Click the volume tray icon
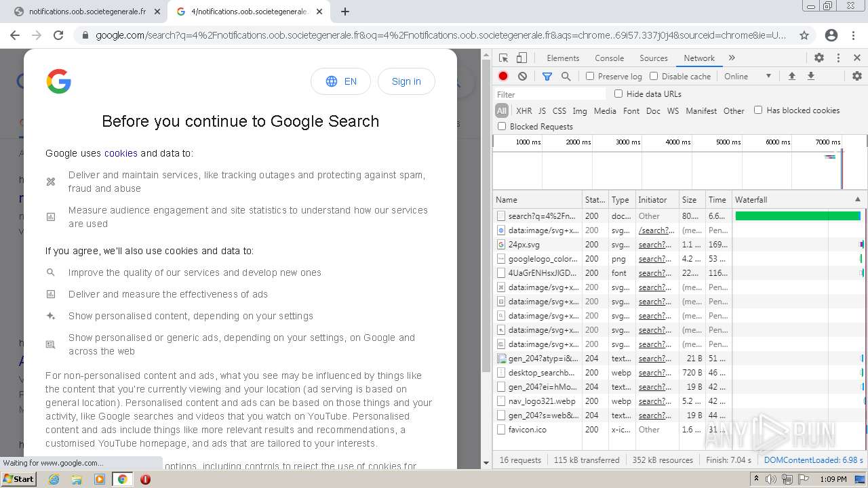Viewport: 868px width, 488px height. click(771, 479)
